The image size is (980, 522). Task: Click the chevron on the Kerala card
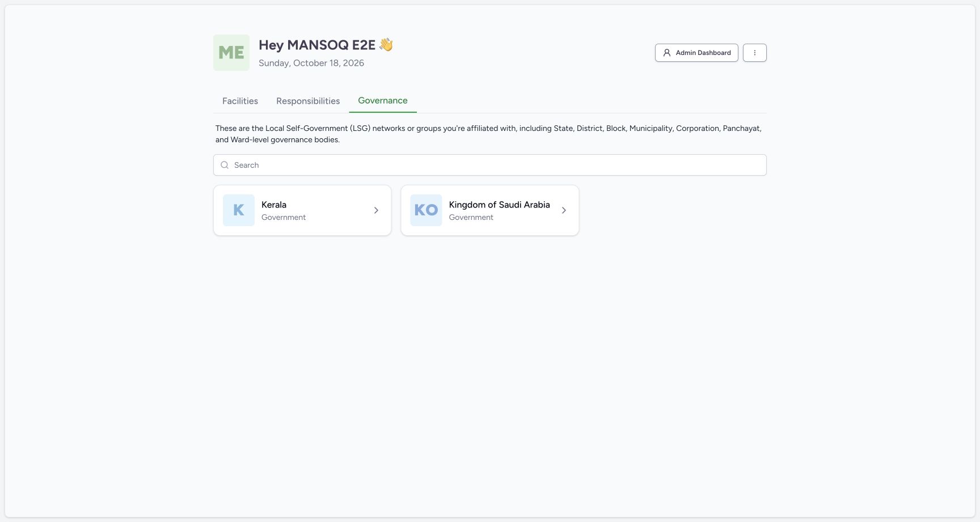(x=376, y=210)
